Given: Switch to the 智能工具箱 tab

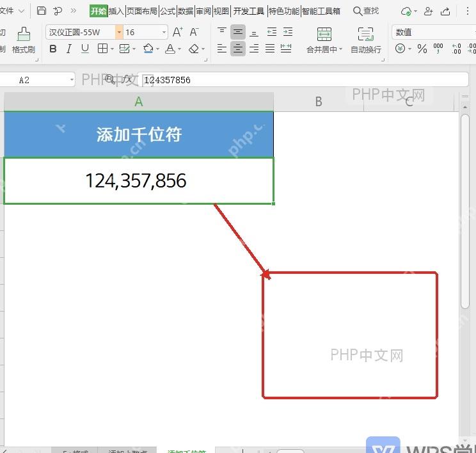Looking at the screenshot, I should click(321, 12).
